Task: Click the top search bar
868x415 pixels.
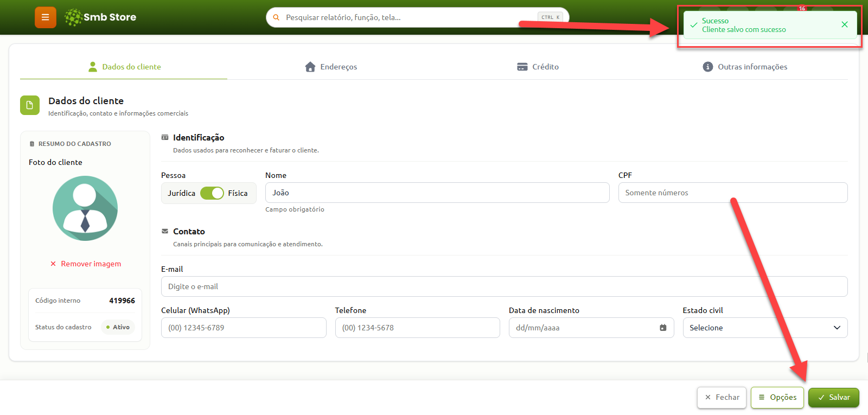Action: [417, 17]
